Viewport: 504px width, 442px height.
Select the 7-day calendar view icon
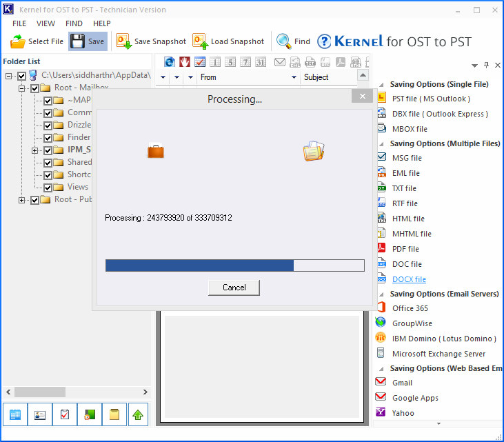pyautogui.click(x=245, y=62)
